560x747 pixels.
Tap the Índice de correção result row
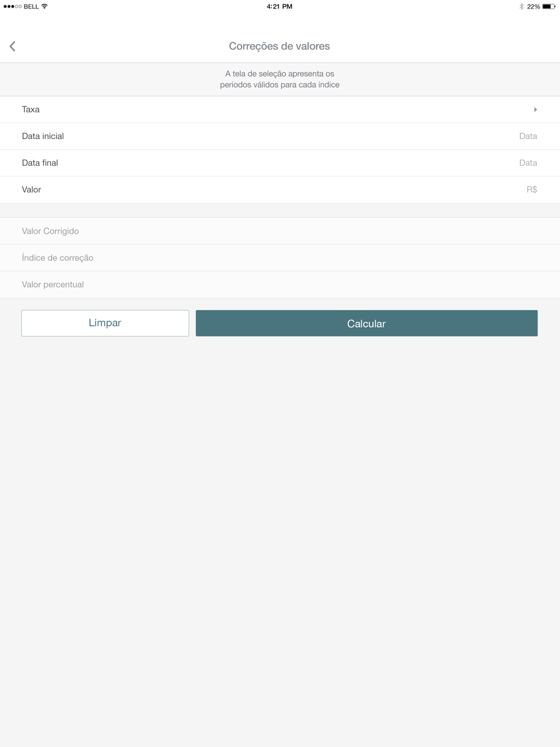click(x=280, y=258)
